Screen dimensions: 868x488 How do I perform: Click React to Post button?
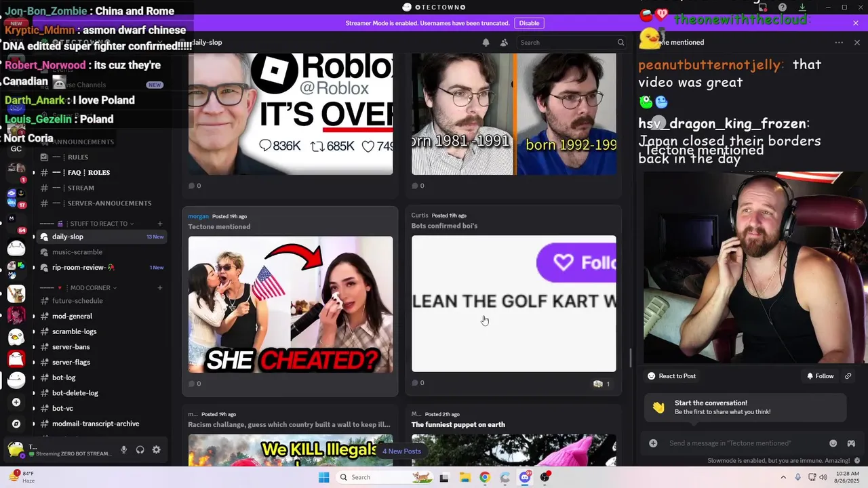(x=671, y=376)
